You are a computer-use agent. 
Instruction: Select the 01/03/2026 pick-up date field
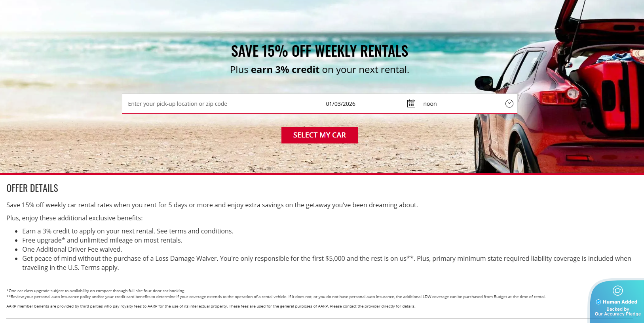[369, 104]
